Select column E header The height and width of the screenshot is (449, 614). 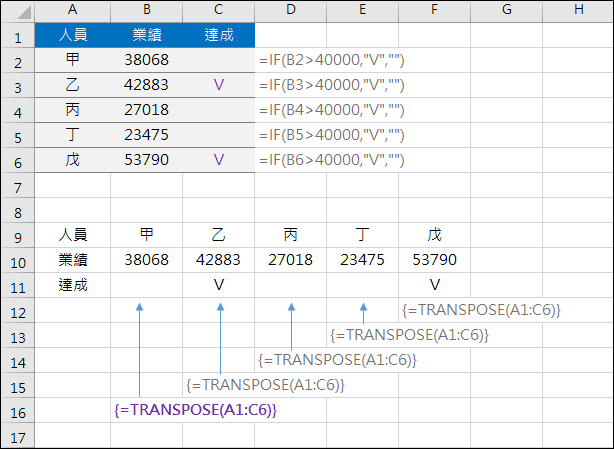point(363,10)
